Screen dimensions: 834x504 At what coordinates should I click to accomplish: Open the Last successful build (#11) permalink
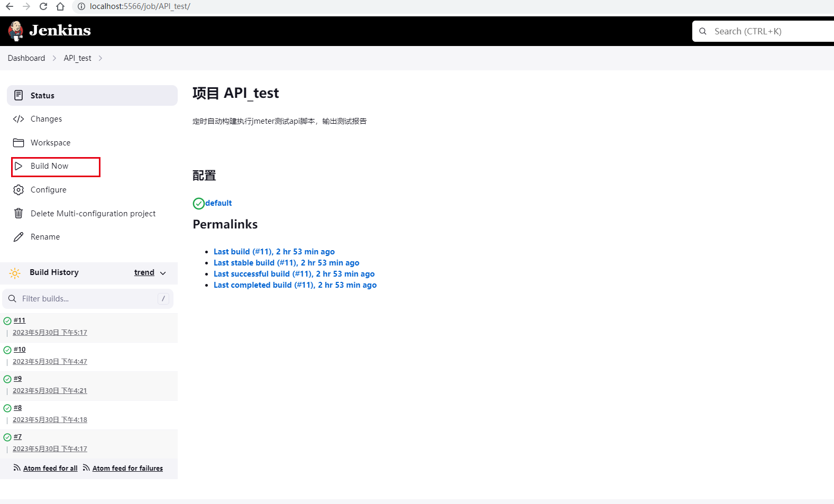(x=294, y=274)
